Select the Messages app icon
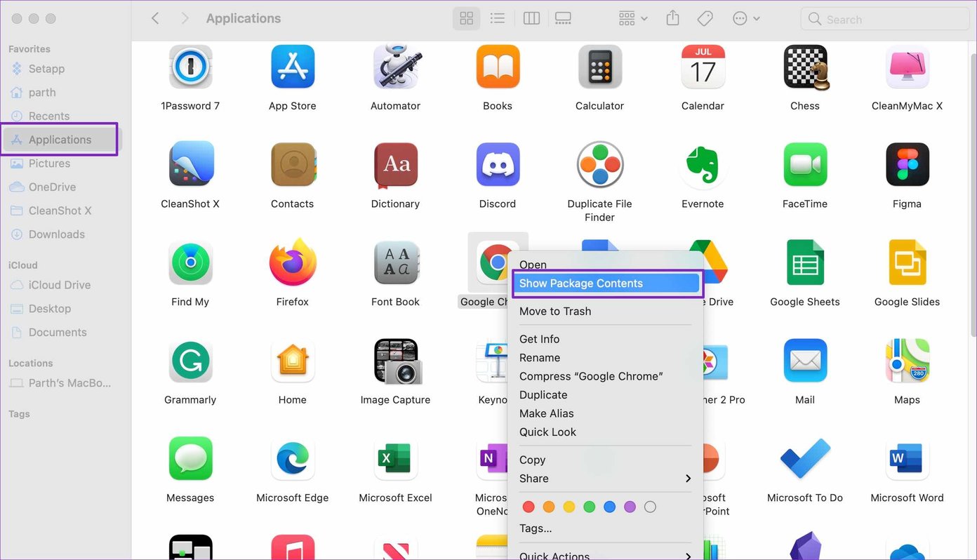Screen dimensions: 977x560 pos(190,459)
